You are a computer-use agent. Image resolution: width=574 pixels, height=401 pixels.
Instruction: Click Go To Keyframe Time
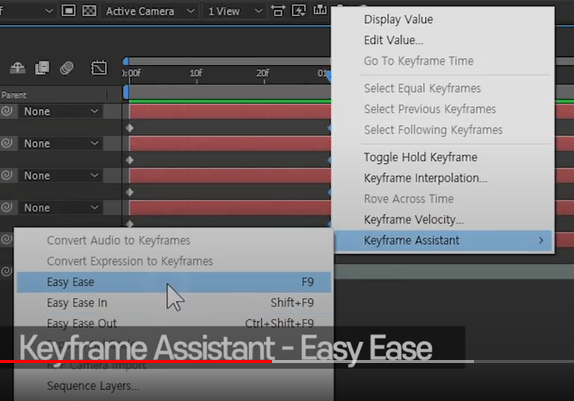pyautogui.click(x=418, y=61)
